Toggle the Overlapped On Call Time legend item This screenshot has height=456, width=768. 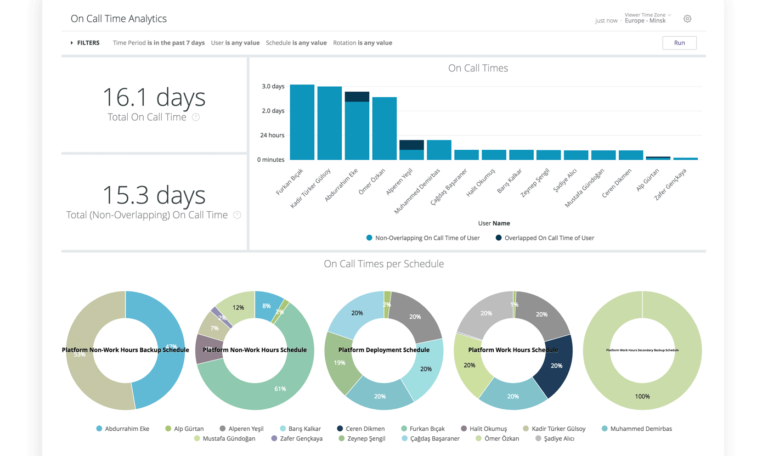coord(545,238)
